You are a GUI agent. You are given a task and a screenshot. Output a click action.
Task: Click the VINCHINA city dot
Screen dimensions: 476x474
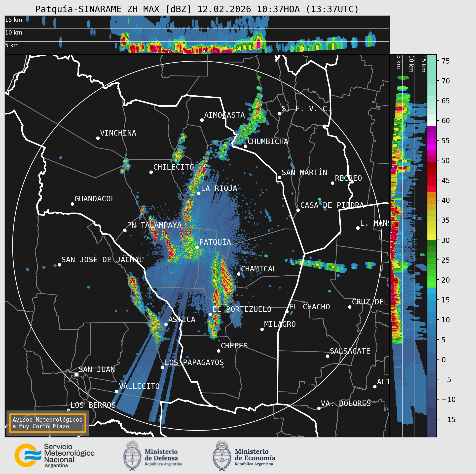[x=98, y=138]
